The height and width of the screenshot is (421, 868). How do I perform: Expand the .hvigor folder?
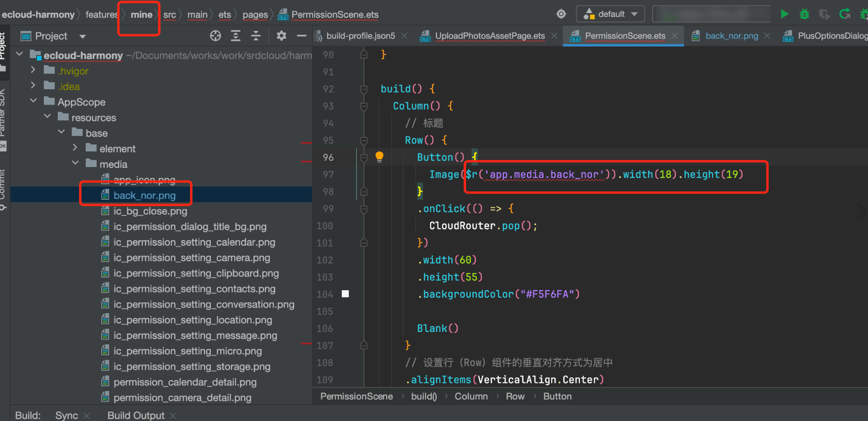[33, 70]
